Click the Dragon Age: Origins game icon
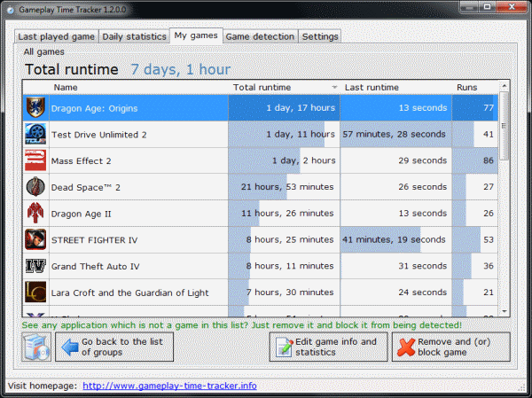532x398 pixels. point(35,107)
